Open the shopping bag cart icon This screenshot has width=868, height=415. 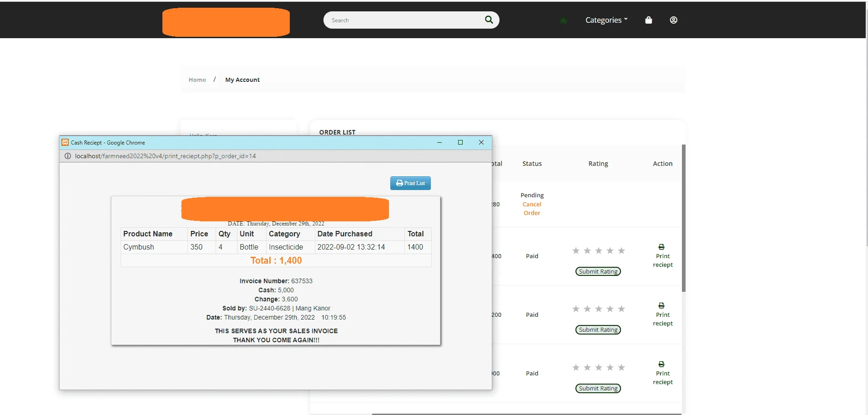[649, 20]
